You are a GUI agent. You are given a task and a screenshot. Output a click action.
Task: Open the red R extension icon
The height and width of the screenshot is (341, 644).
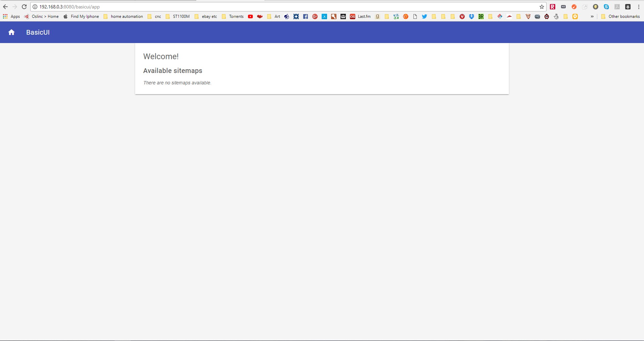point(553,7)
